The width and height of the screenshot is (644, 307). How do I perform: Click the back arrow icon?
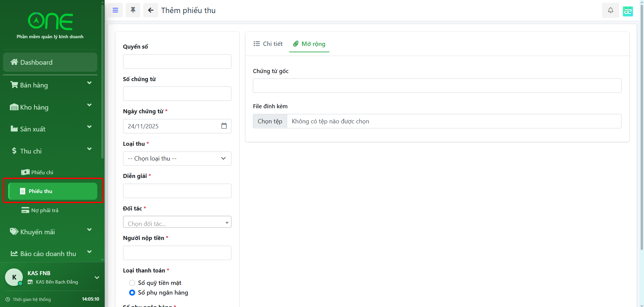[x=151, y=10]
